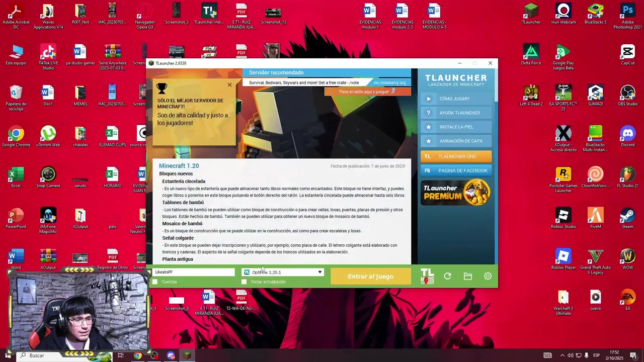
Task: Open the TLAUNCHER.ORG link button
Action: pyautogui.click(x=456, y=156)
